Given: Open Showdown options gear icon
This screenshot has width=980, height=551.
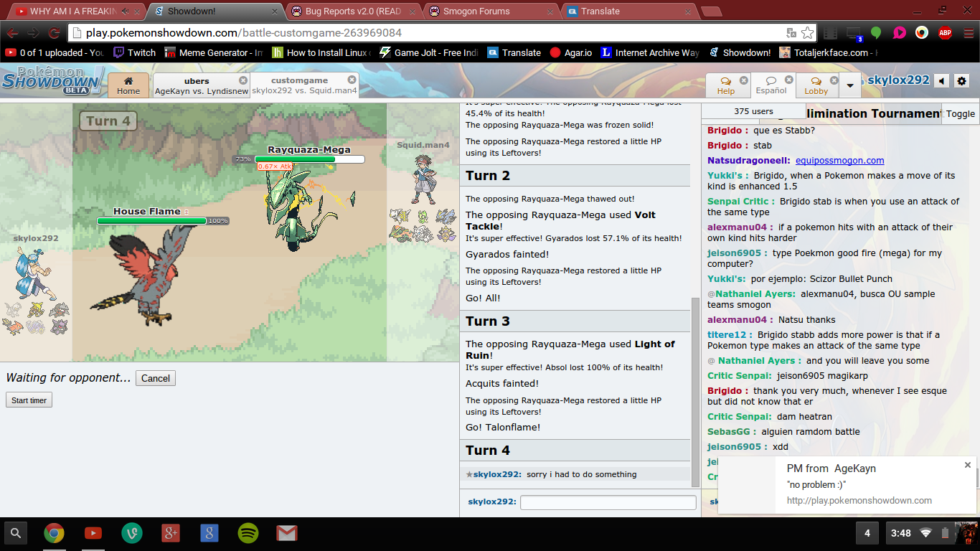Looking at the screenshot, I should pyautogui.click(x=962, y=81).
